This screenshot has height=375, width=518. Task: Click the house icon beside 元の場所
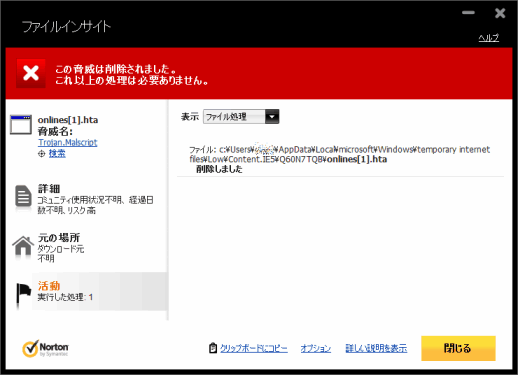click(x=23, y=246)
